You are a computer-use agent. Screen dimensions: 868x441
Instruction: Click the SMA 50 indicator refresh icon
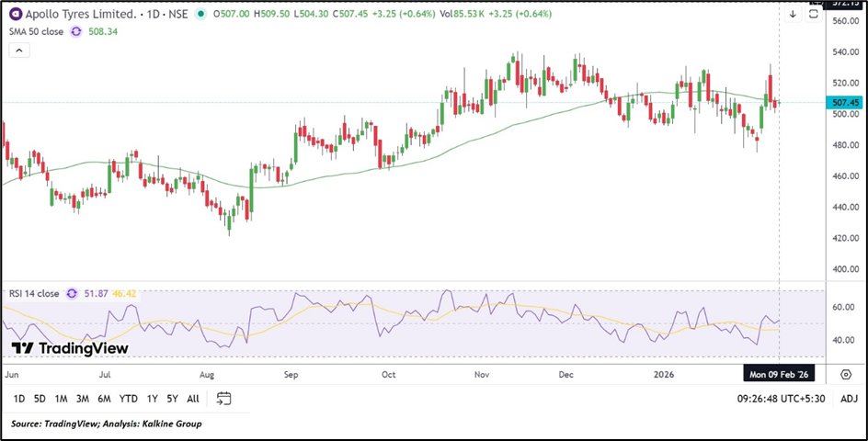coord(77,32)
